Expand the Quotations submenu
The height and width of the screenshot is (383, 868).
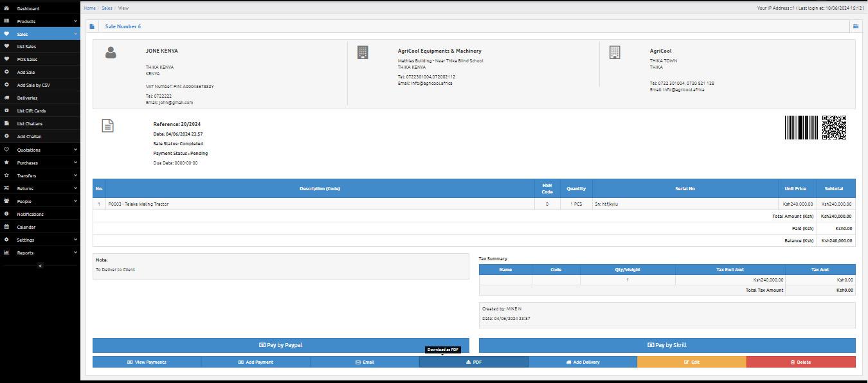pyautogui.click(x=75, y=150)
